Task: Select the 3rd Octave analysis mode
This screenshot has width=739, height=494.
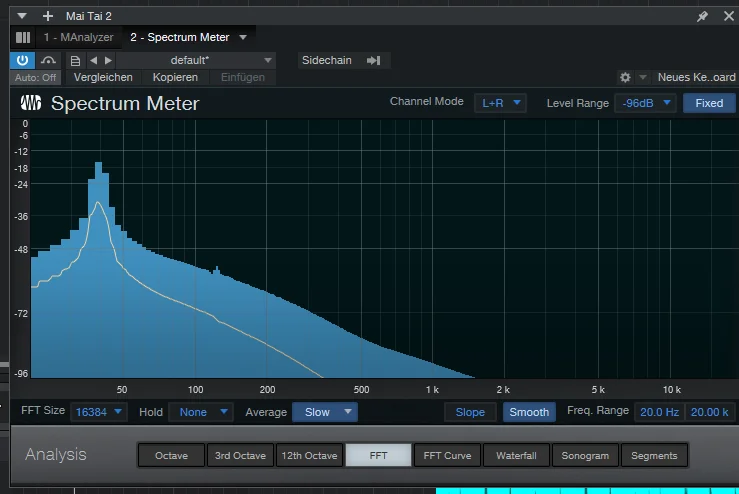Action: [240, 455]
